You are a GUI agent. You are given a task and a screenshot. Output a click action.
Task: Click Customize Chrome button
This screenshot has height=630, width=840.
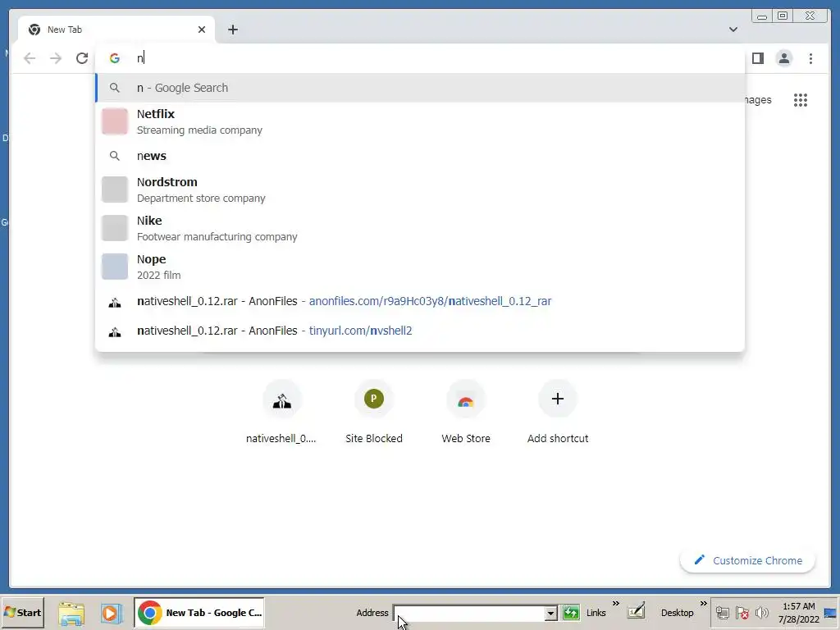(x=747, y=560)
